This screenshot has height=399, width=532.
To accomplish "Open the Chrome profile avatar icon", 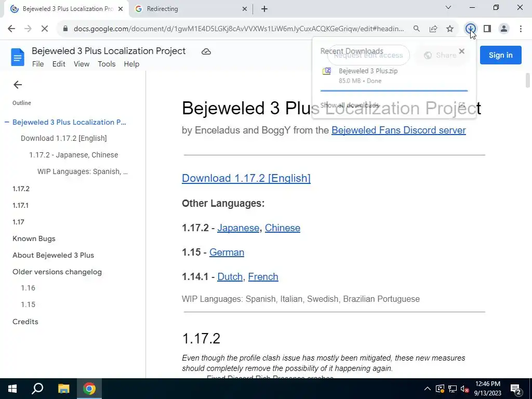I will click(504, 29).
